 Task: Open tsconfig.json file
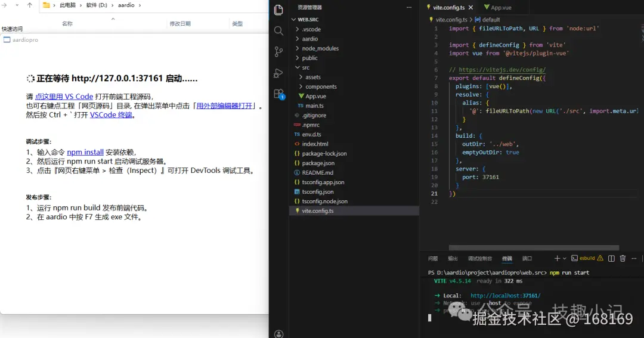point(317,192)
